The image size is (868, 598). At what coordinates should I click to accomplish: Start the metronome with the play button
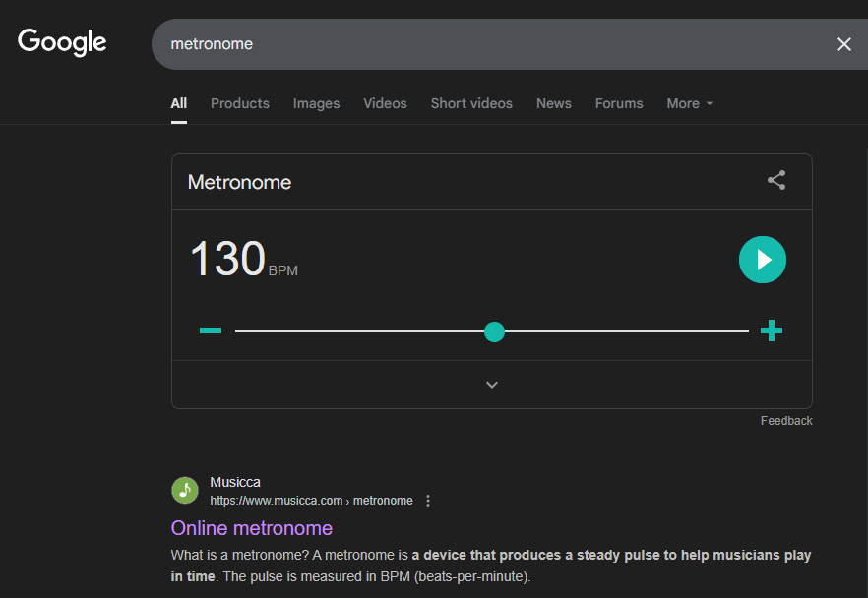tap(763, 260)
